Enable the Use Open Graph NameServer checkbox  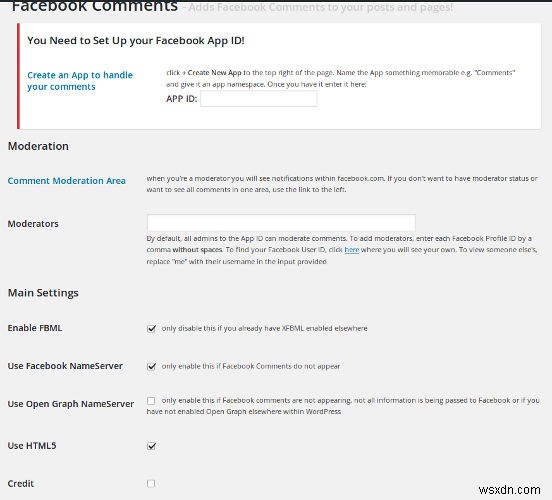pos(151,401)
